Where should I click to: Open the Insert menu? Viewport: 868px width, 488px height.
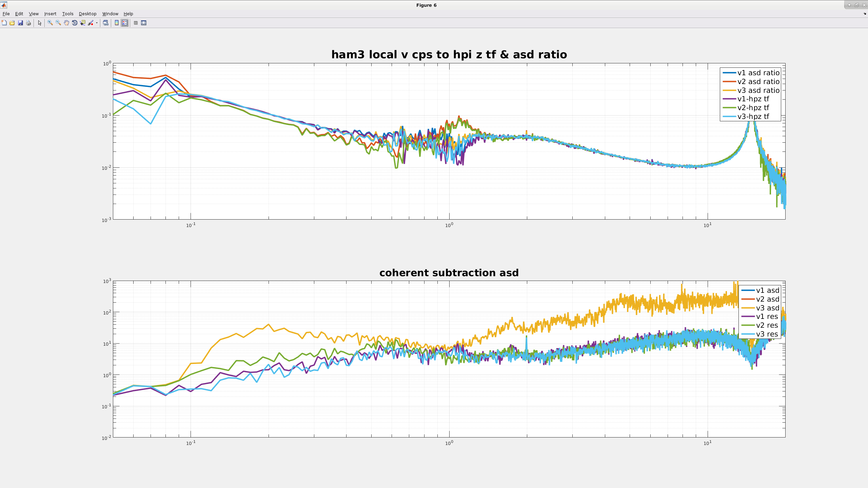(50, 14)
